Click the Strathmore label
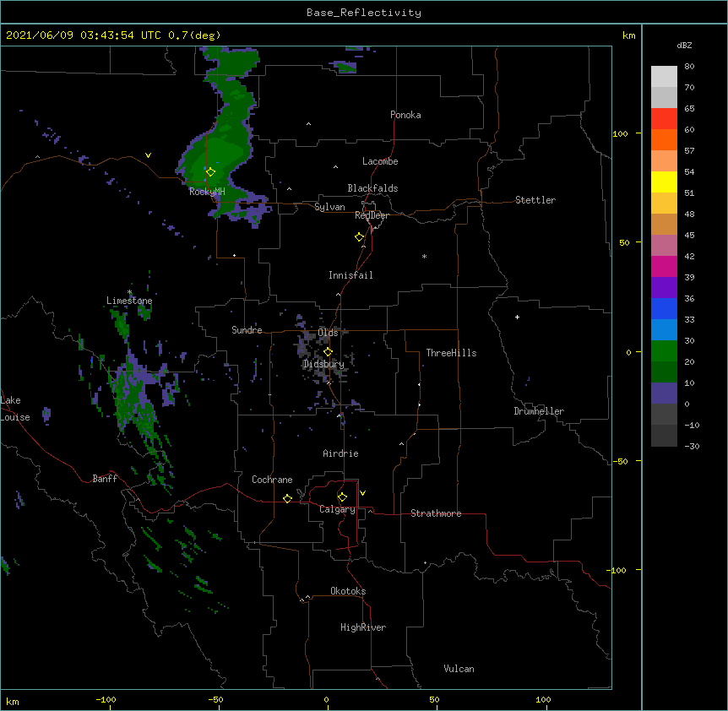Image resolution: width=728 pixels, height=711 pixels. point(436,513)
